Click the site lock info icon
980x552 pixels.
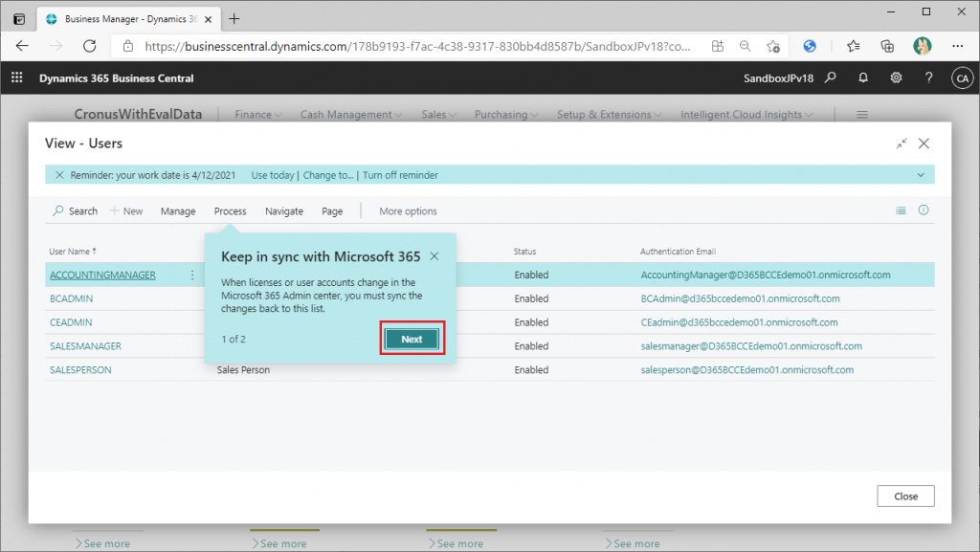tap(128, 46)
